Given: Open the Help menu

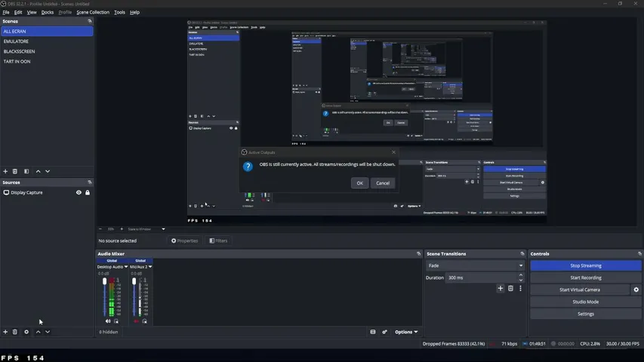Looking at the screenshot, I should click(x=134, y=12).
